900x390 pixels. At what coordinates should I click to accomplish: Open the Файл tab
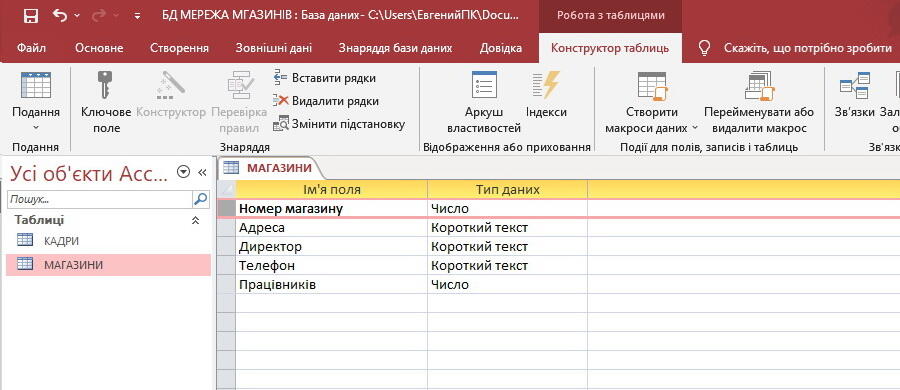tap(32, 48)
